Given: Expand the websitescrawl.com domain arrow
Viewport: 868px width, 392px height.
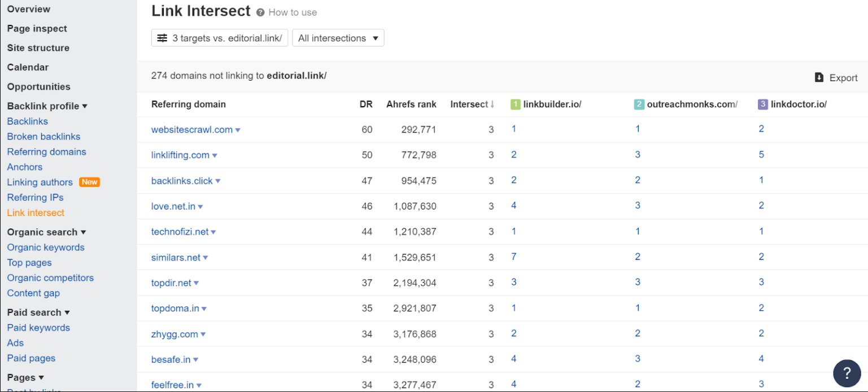Looking at the screenshot, I should [238, 130].
